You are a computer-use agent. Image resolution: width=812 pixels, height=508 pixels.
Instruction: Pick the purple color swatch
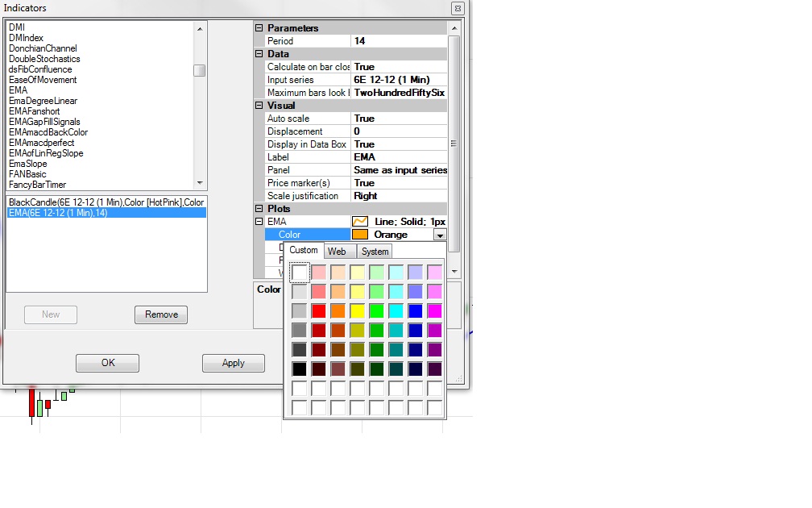[435, 350]
